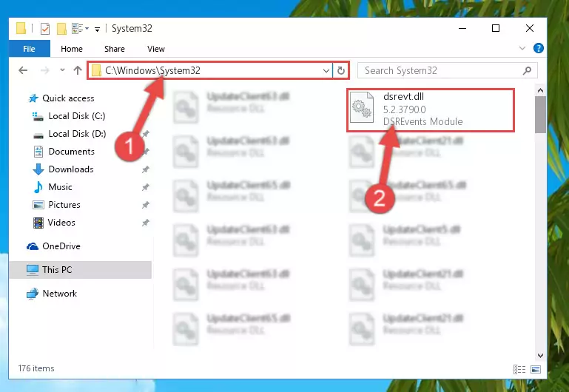Click the scrollbar down arrow
Screen dimensions: 569x392
540,355
